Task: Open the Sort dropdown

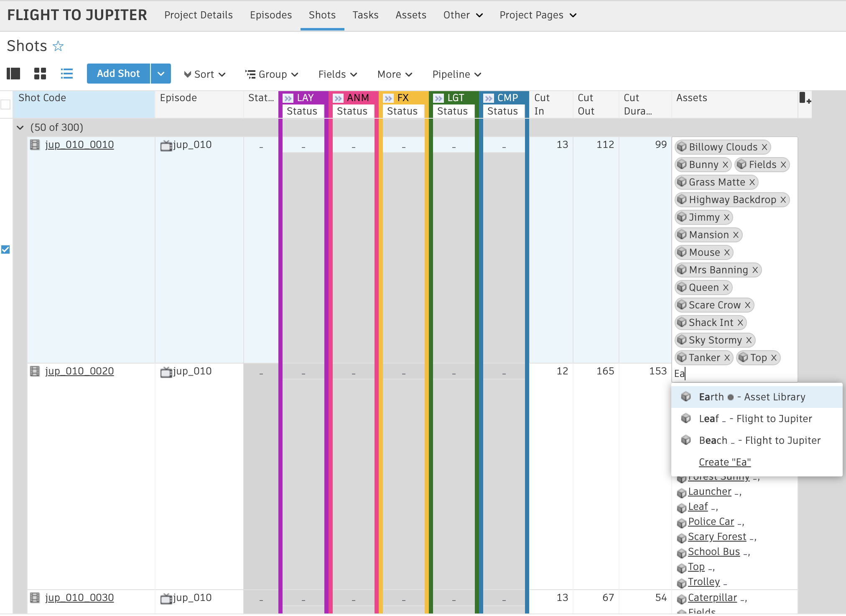Action: pos(205,74)
